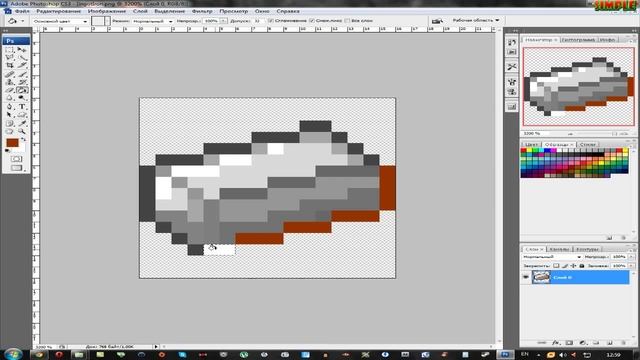Toggle the All Layers (Все слои) checkbox

347,20
